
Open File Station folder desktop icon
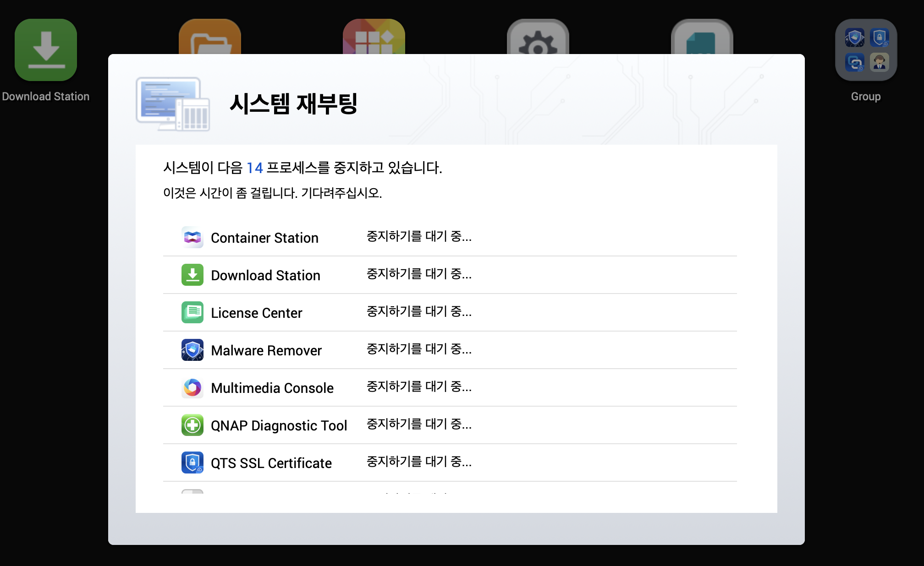tap(210, 37)
